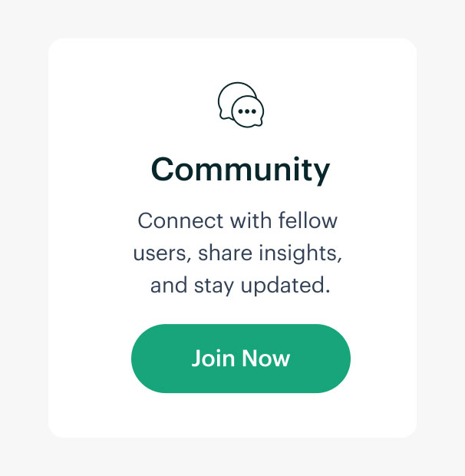The image size is (465, 476).
Task: Click the word 'share' in the description
Action: pos(225,253)
